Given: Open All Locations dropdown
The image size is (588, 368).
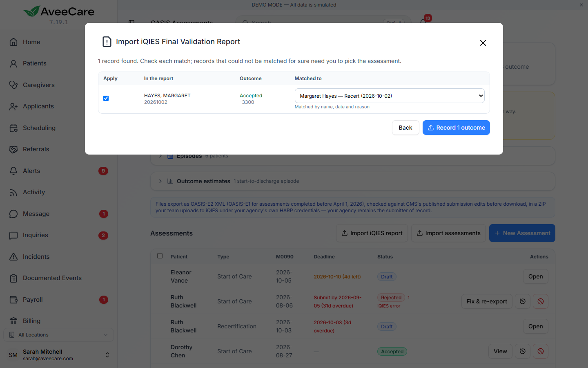Looking at the screenshot, I should click(58, 335).
